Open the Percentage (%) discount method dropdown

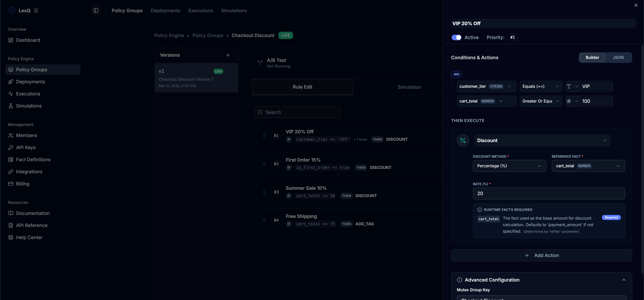tap(509, 166)
